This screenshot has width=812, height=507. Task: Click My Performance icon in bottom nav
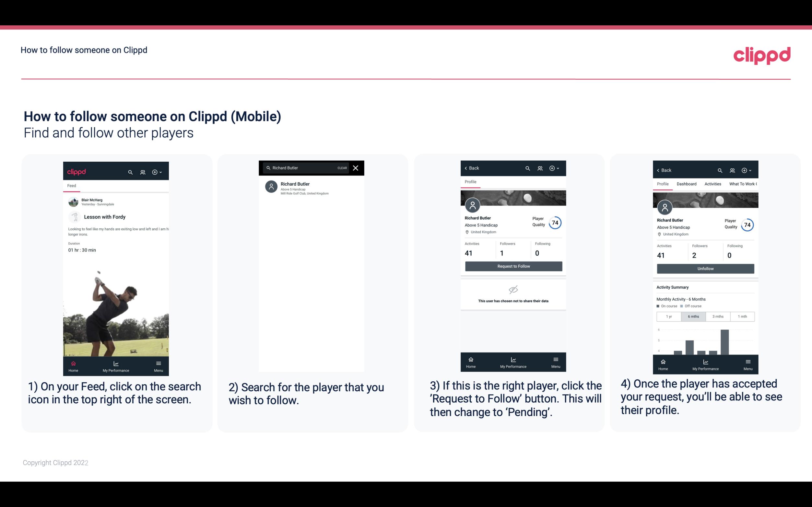click(116, 362)
